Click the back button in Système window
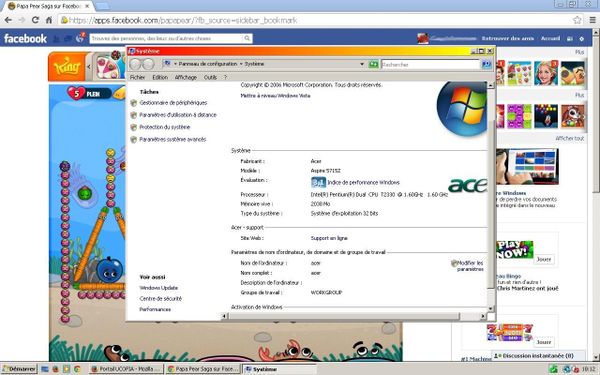The image size is (600, 375). pyautogui.click(x=135, y=64)
